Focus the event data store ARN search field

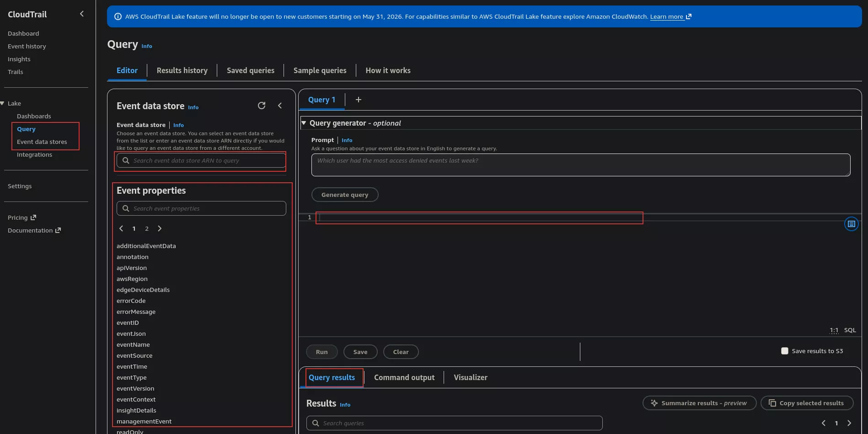point(201,160)
